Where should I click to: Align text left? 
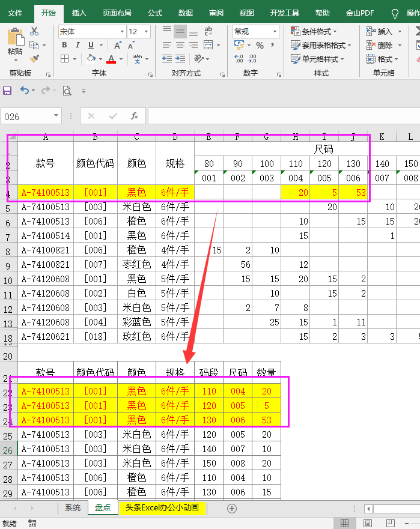[167, 45]
